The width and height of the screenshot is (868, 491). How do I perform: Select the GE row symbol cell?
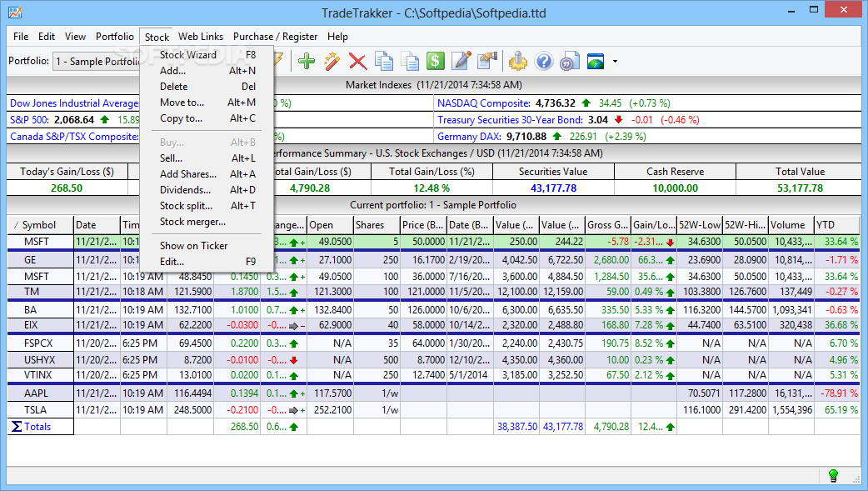pyautogui.click(x=41, y=260)
